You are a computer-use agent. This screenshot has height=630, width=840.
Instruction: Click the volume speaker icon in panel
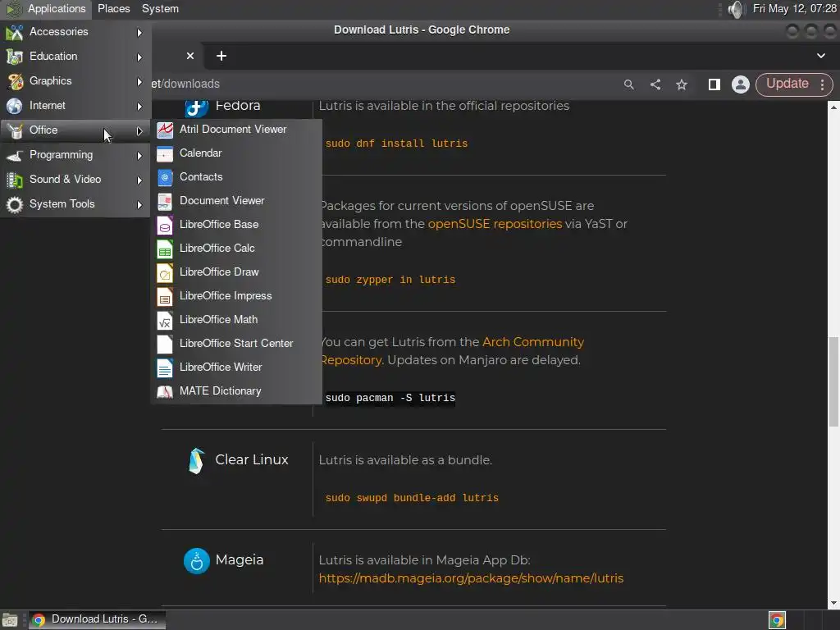click(737, 9)
